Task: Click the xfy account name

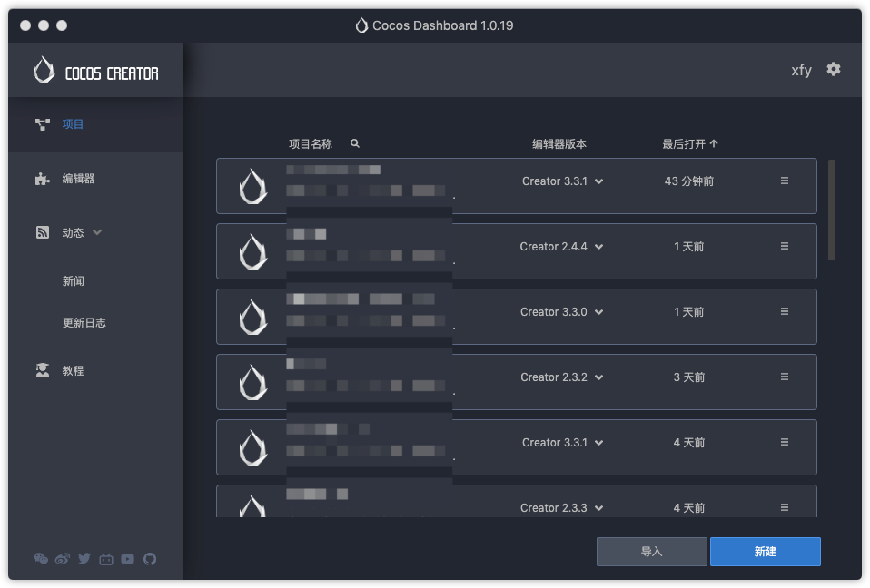Action: [801, 71]
